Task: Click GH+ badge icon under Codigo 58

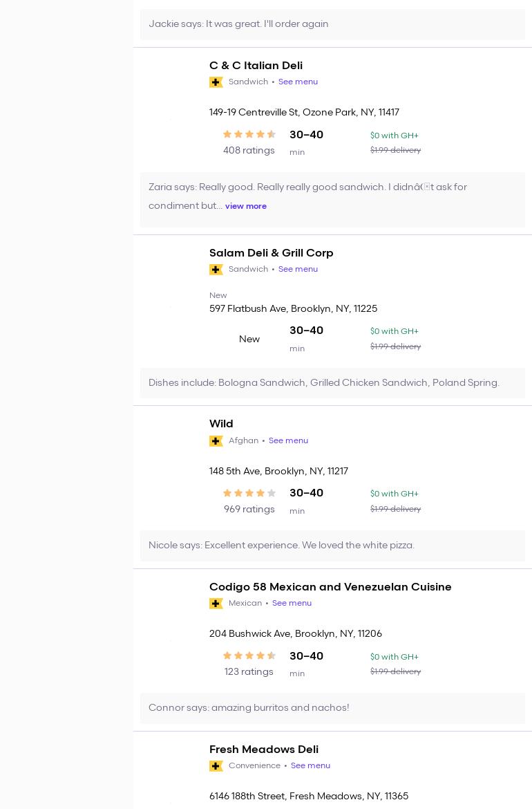Action: [216, 604]
